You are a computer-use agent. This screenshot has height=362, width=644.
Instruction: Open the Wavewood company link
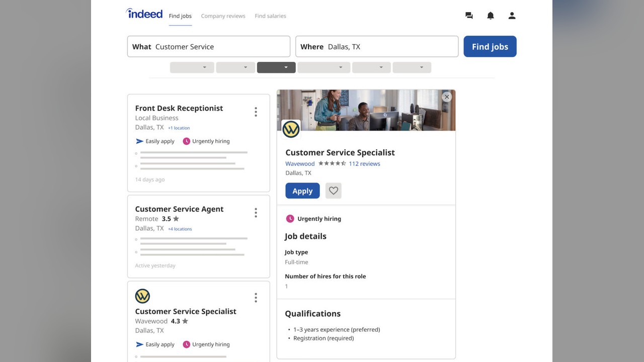300,164
